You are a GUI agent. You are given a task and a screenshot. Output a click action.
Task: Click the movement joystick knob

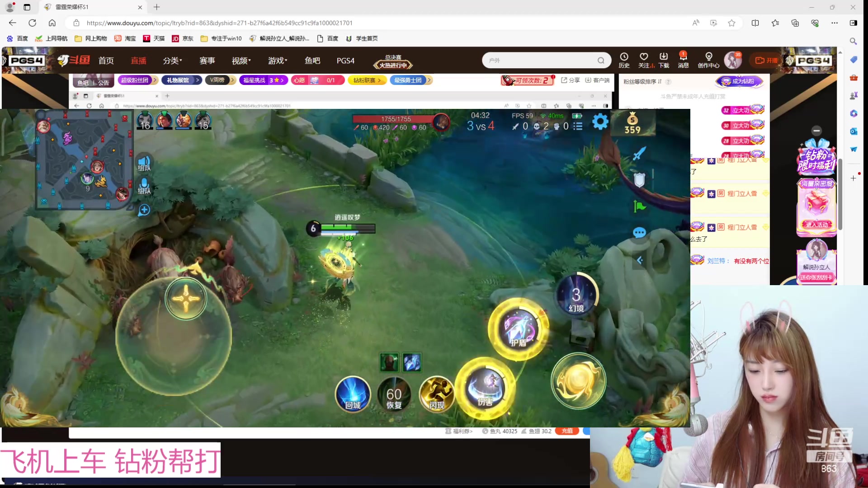(x=186, y=299)
